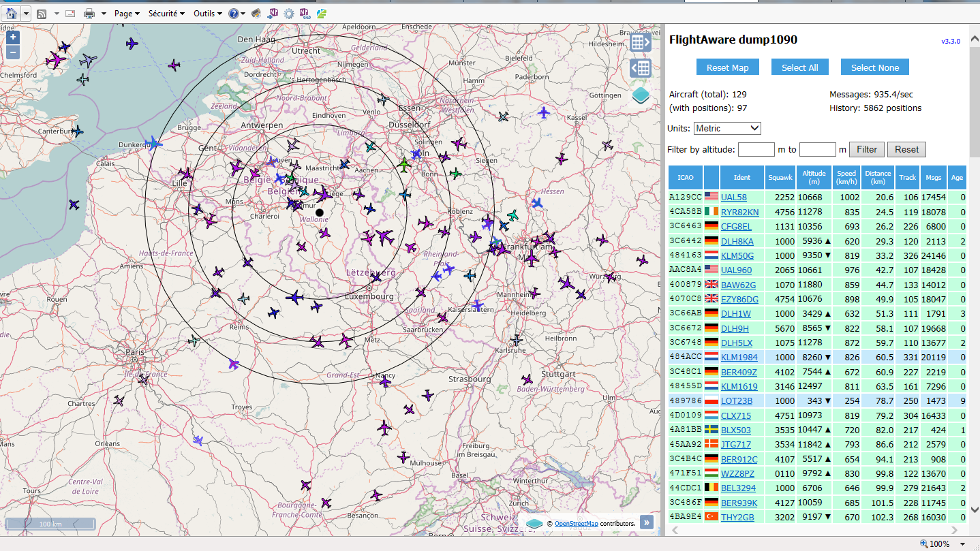980x551 pixels.
Task: Click the OneNote send icon with arrow
Action: [x=273, y=14]
